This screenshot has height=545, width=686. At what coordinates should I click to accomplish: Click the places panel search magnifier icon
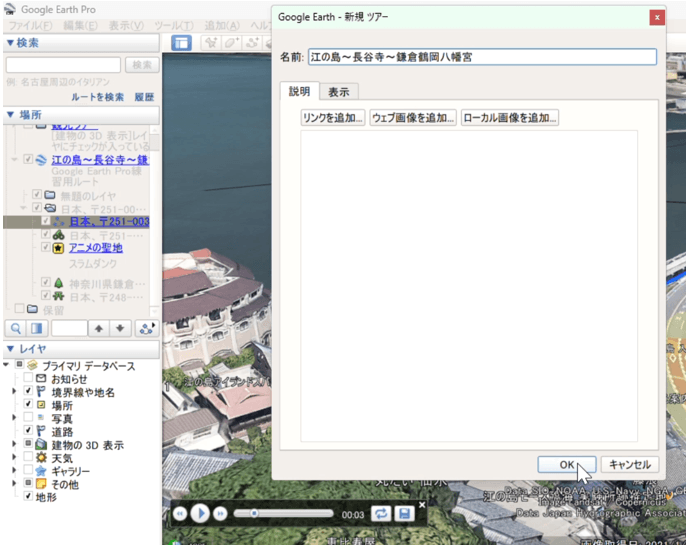(x=15, y=328)
